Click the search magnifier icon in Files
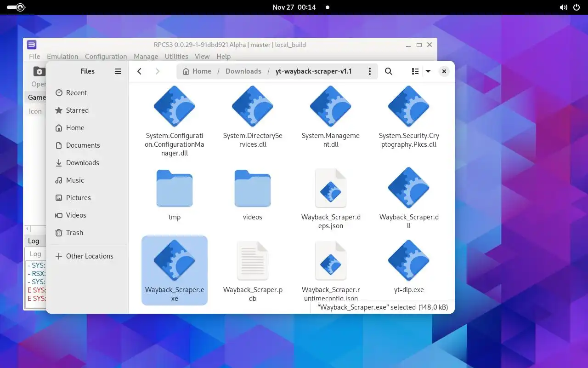Image resolution: width=588 pixels, height=368 pixels. [x=389, y=71]
